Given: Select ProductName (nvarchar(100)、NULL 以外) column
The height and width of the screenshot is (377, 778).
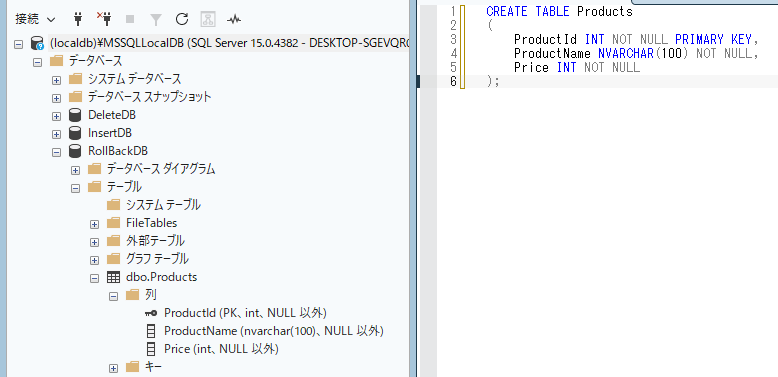Looking at the screenshot, I should click(274, 331).
